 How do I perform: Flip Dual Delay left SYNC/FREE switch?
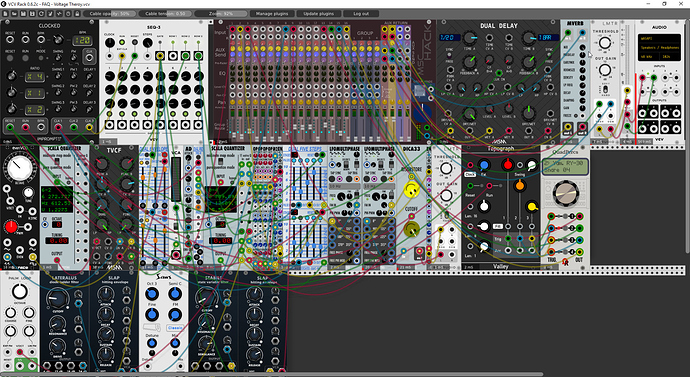[x=449, y=56]
